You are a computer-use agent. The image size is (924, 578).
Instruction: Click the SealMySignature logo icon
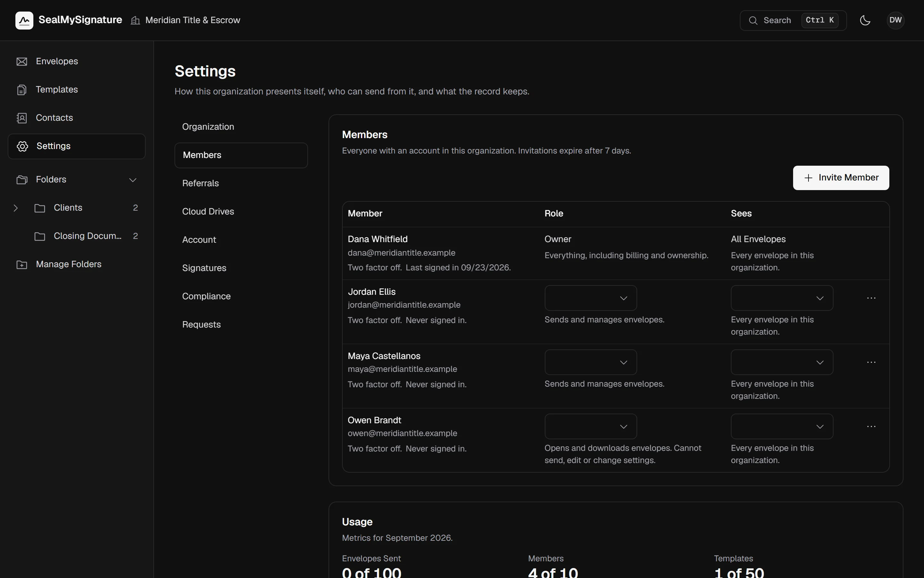(24, 20)
